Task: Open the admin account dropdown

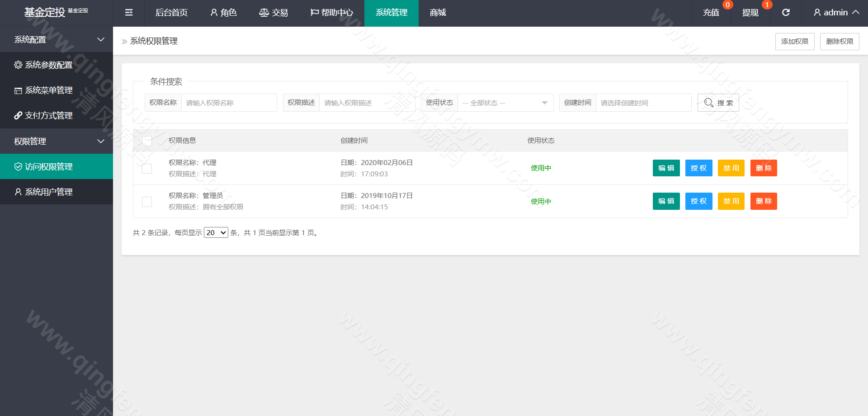Action: coord(835,12)
